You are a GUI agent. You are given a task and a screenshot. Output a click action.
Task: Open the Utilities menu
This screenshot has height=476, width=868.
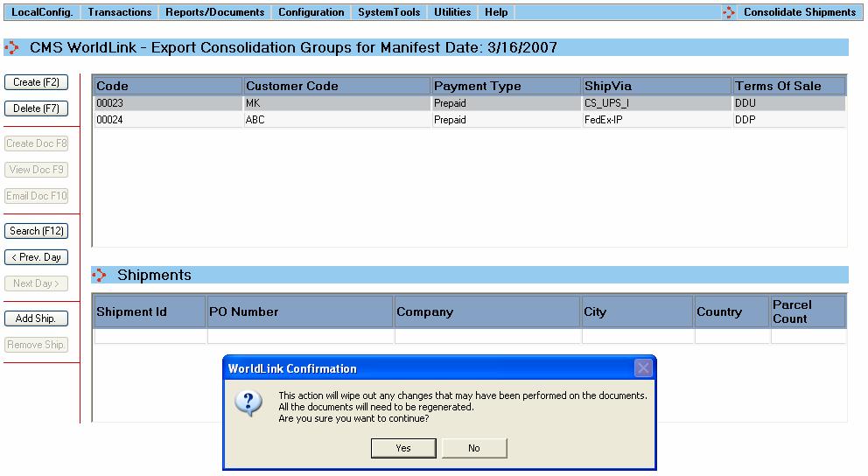(x=452, y=12)
